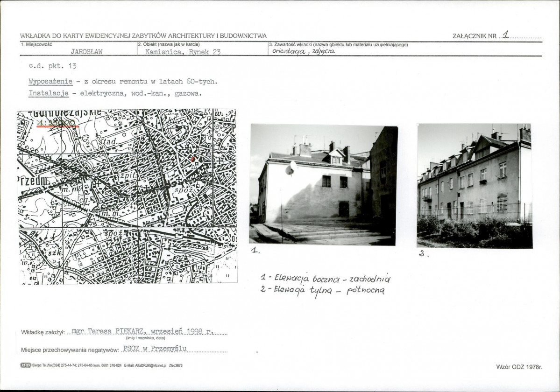Click photo 1 of the western elevation
The height and width of the screenshot is (392, 560).
coord(324,185)
